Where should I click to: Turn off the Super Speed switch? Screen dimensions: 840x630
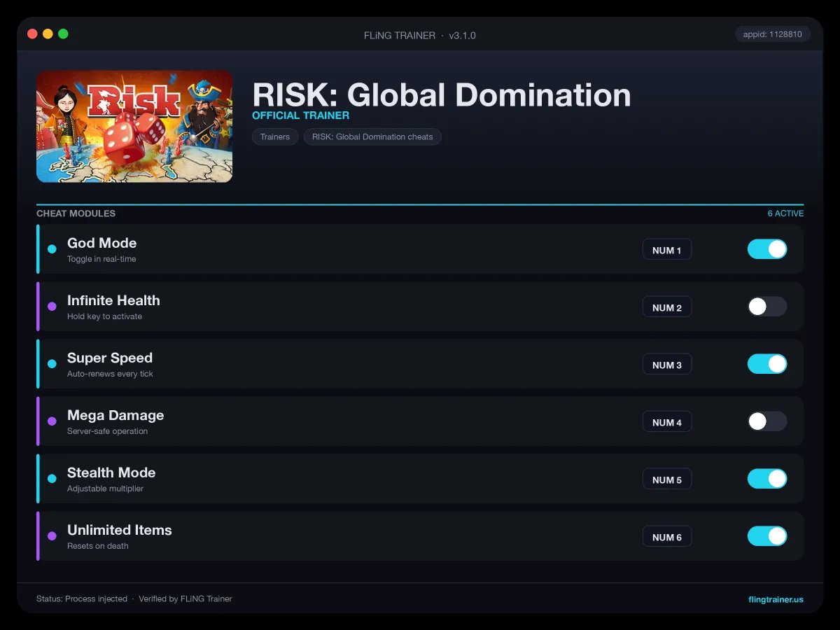(x=767, y=364)
